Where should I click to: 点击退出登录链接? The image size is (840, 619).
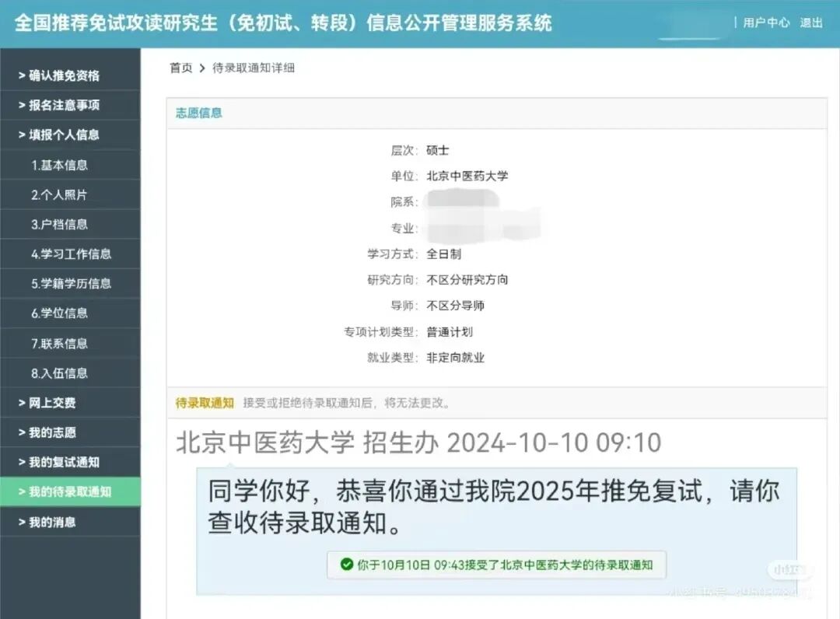pos(812,23)
